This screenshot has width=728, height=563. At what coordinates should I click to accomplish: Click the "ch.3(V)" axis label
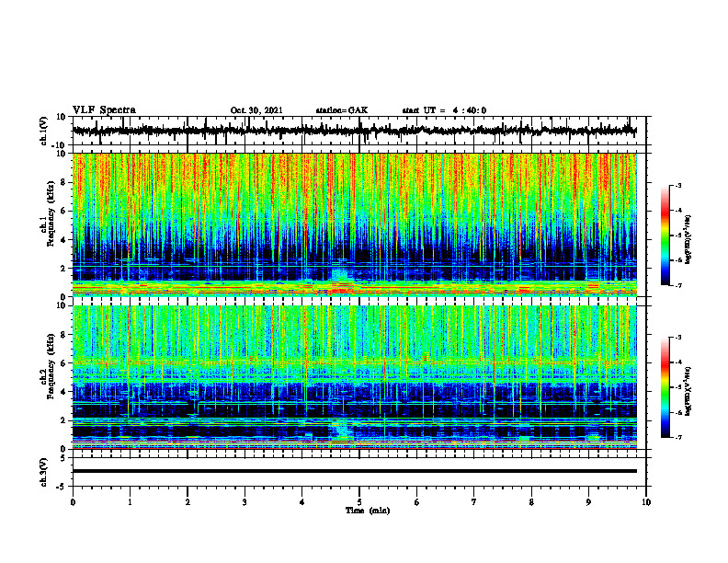coord(45,472)
